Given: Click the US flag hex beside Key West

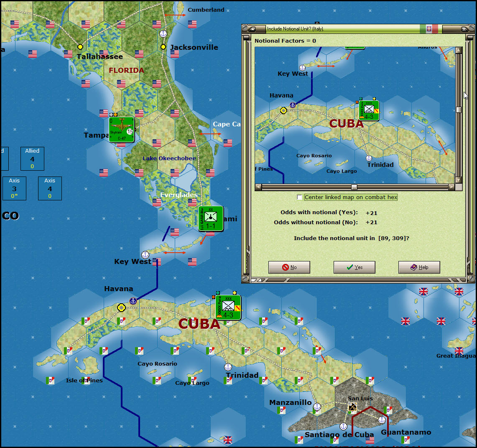Looking at the screenshot, I should tap(157, 261).
